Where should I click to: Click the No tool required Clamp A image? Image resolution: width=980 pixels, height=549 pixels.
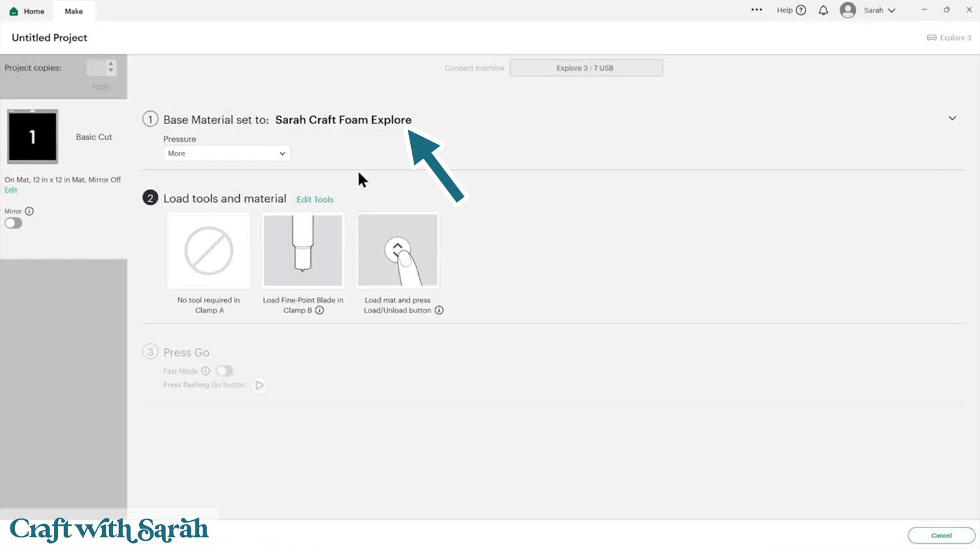coord(209,251)
